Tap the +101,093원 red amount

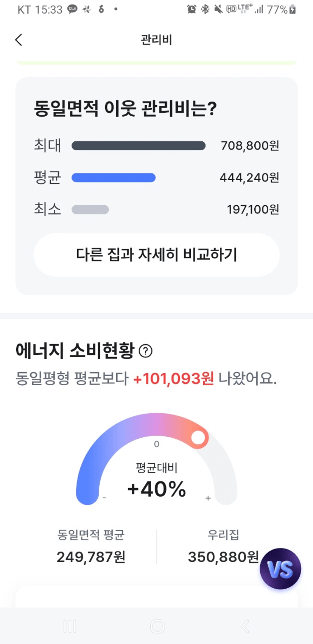coord(173,378)
